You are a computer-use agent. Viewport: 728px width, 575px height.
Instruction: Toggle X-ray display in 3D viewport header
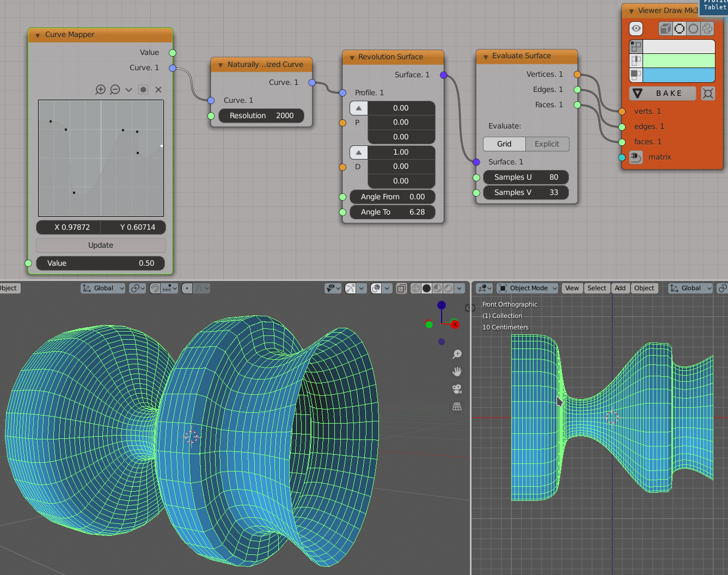coord(401,288)
